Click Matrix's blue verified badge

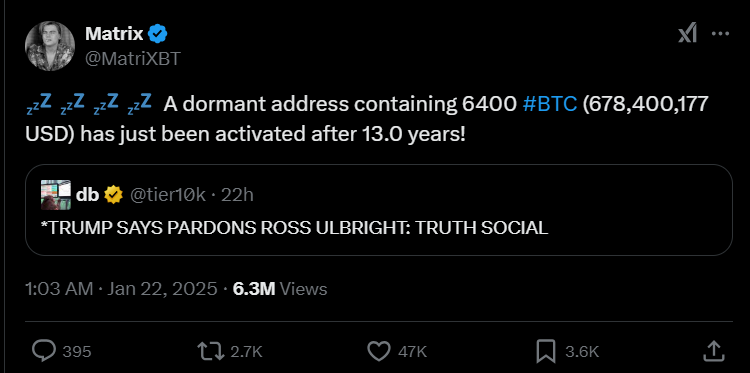point(157,34)
